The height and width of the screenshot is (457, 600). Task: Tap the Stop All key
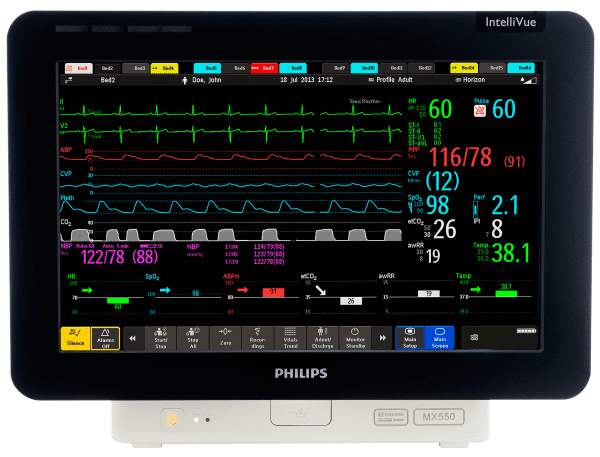193,338
